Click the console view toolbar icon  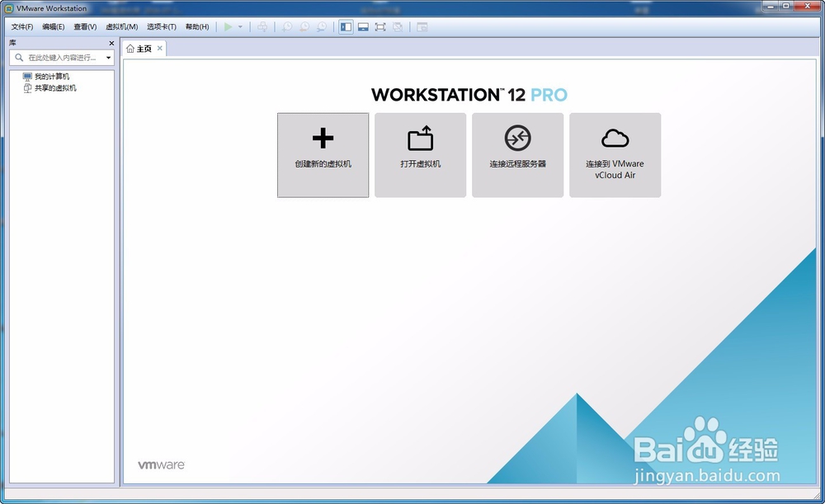[x=422, y=27]
